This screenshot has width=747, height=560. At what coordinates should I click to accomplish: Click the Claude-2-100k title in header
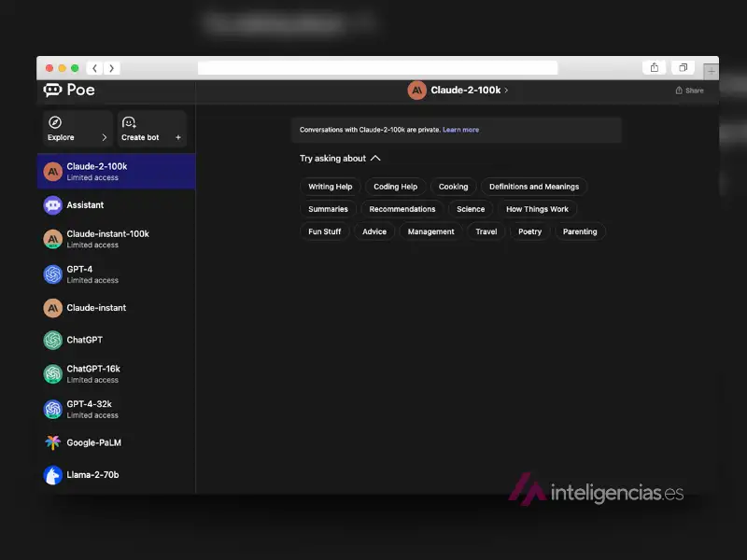point(465,90)
